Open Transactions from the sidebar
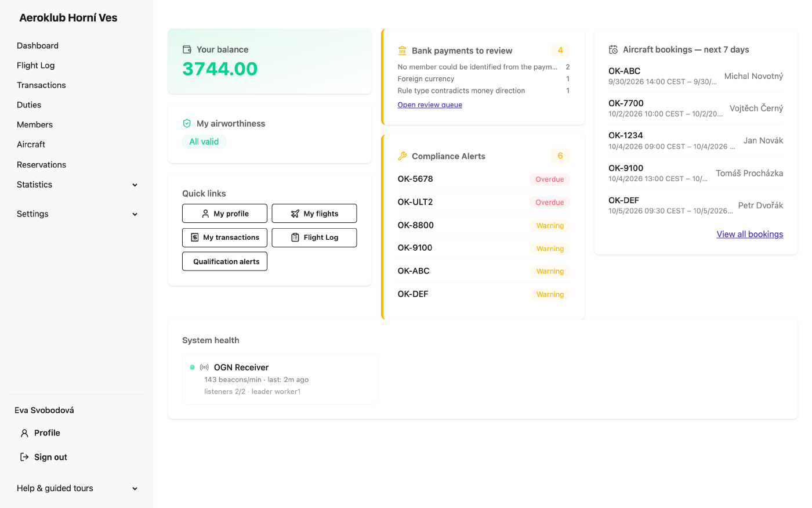 41,85
